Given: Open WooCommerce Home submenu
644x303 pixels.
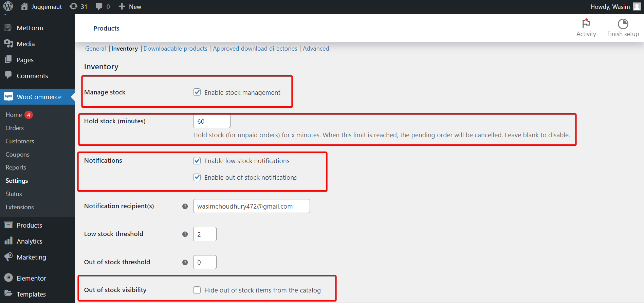Looking at the screenshot, I should click(x=14, y=115).
